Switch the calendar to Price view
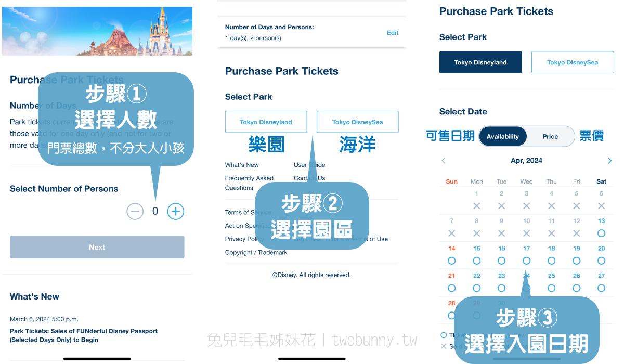The width and height of the screenshot is (624, 364). [550, 136]
